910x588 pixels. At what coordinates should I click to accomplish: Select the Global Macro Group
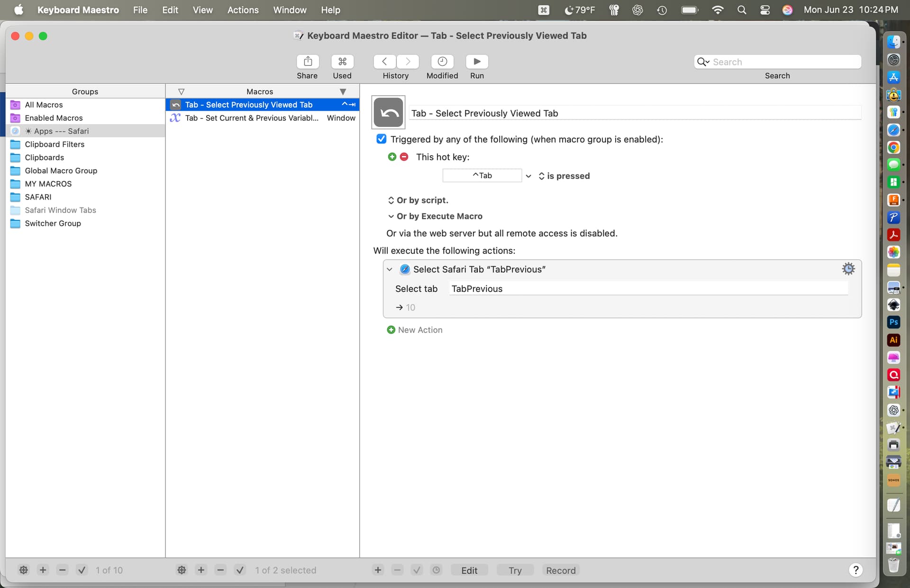[x=85, y=171]
